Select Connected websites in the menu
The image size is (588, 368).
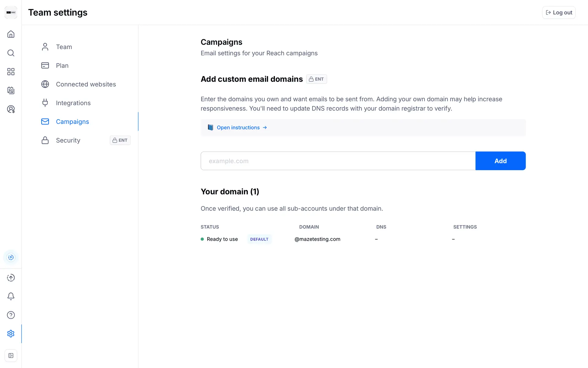[86, 84]
